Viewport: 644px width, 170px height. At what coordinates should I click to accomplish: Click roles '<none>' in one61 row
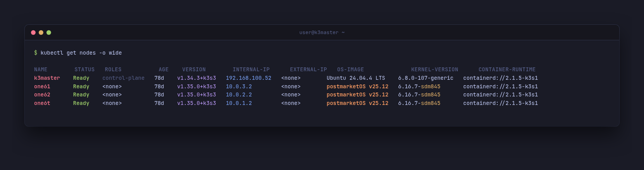[x=112, y=87]
